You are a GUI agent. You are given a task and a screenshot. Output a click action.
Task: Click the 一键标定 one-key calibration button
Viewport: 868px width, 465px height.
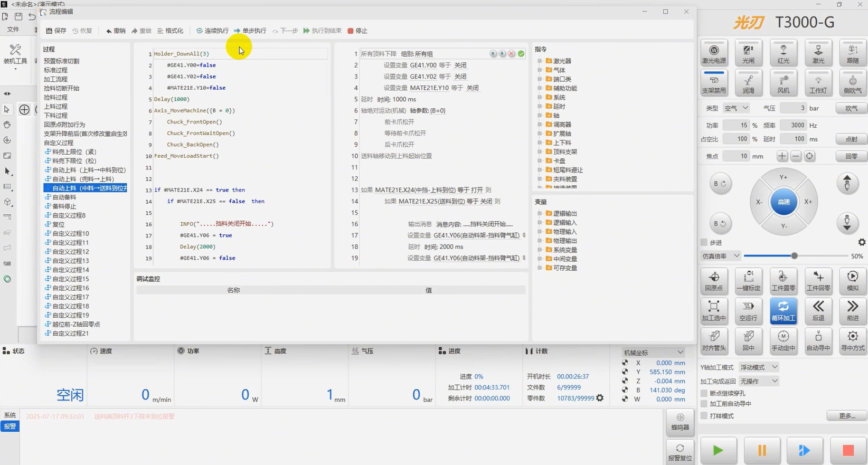(x=748, y=281)
